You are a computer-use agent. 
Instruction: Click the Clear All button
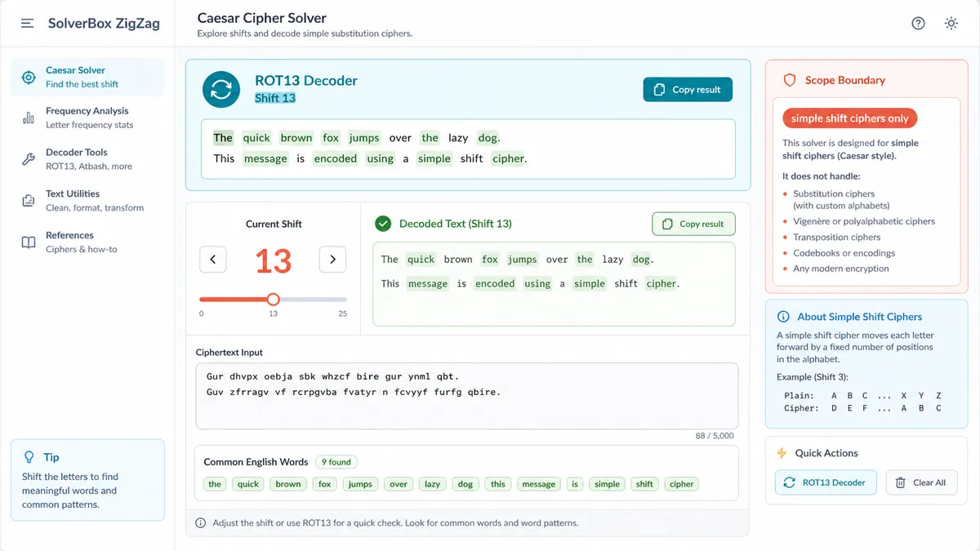pos(921,482)
